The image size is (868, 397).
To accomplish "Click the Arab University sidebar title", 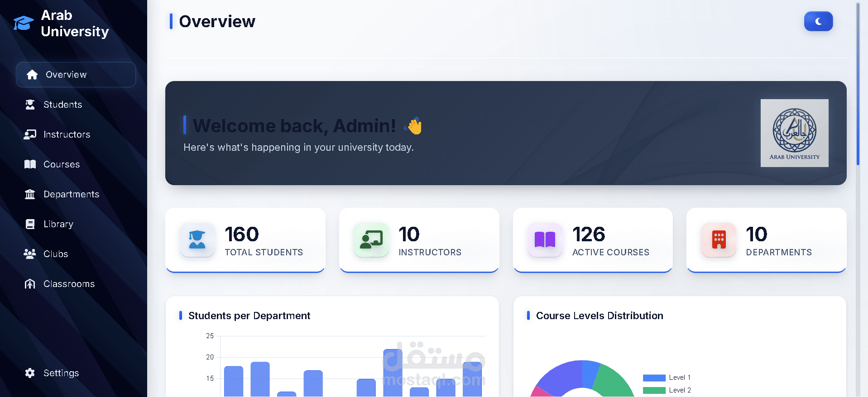I will (x=75, y=23).
